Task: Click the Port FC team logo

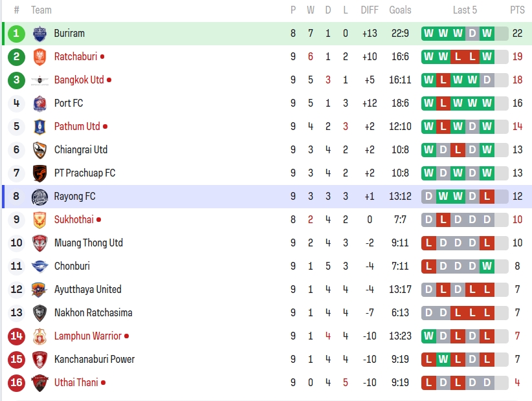Action: coord(39,103)
